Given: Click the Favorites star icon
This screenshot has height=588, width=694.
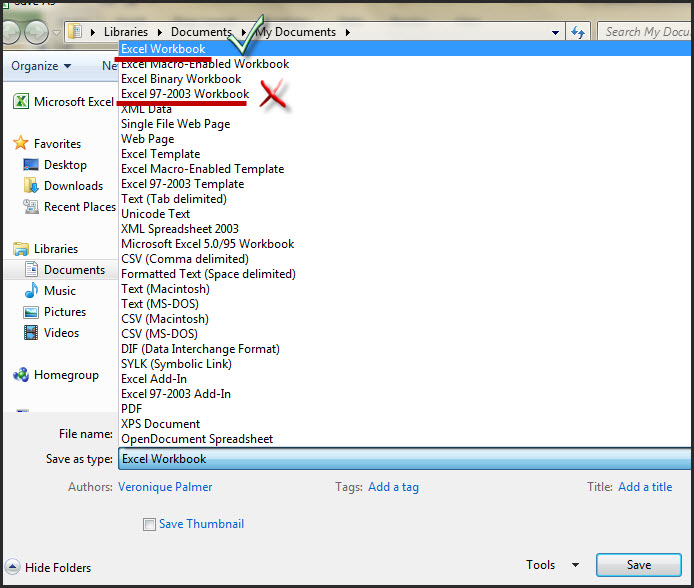Looking at the screenshot, I should pos(20,144).
